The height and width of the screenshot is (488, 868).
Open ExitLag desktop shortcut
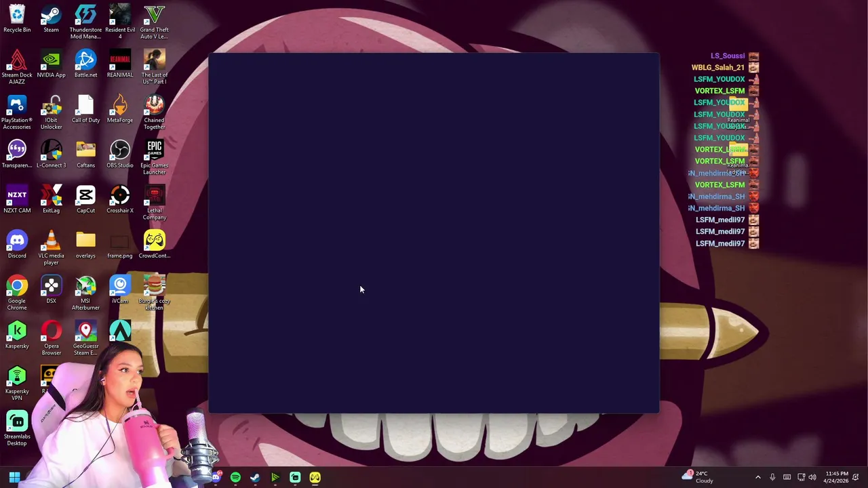(x=51, y=200)
